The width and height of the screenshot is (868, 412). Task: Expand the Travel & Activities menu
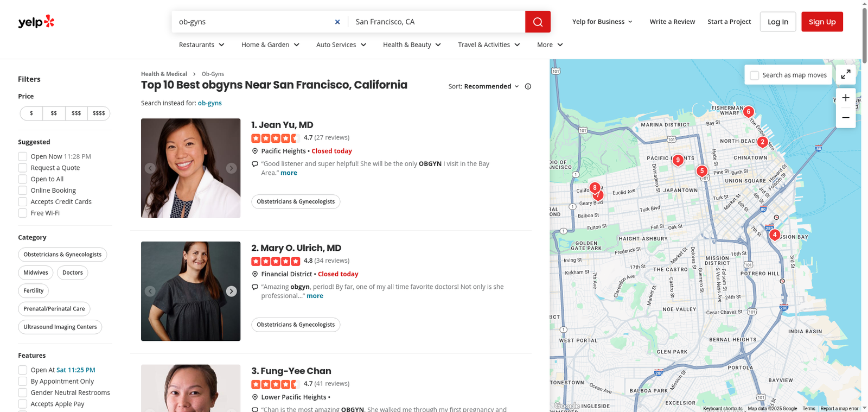click(489, 45)
